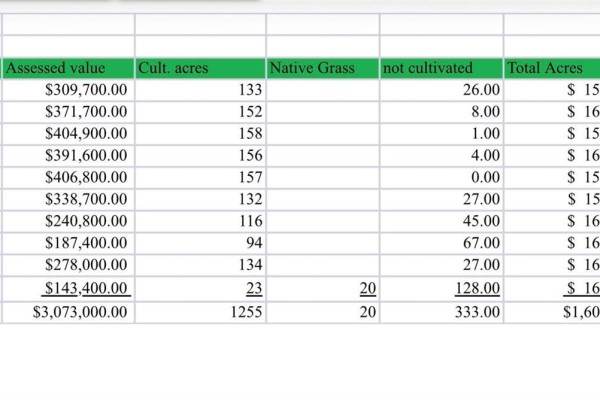Select 27.00 in the $338,700.00 row
This screenshot has height=400, width=600.
442,199
